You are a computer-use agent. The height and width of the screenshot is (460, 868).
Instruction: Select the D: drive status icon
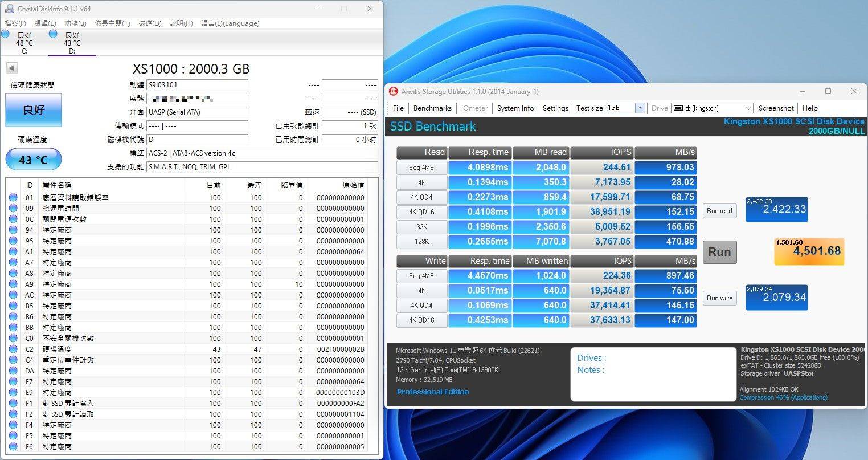tap(53, 34)
